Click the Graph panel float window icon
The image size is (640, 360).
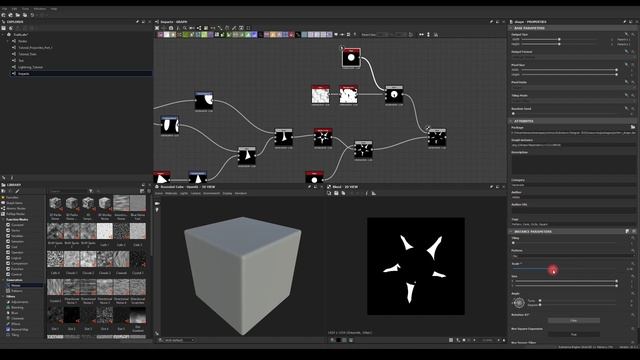(x=497, y=22)
